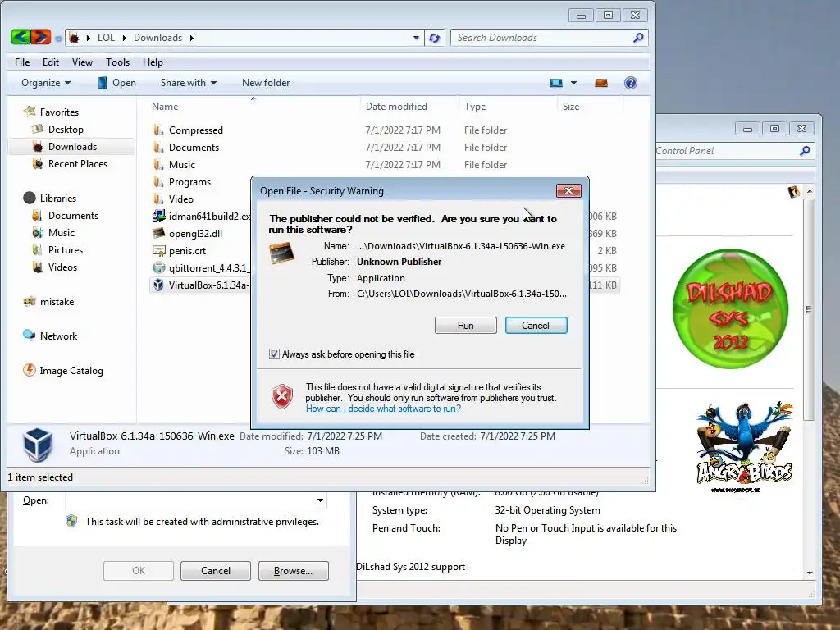Click Run in the Security Warning dialog
Image resolution: width=840 pixels, height=630 pixels.
click(x=466, y=325)
